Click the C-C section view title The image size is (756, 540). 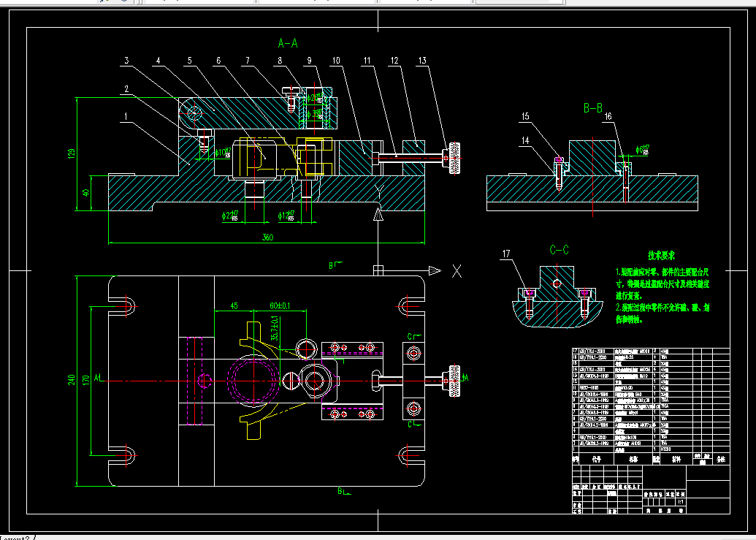(560, 250)
